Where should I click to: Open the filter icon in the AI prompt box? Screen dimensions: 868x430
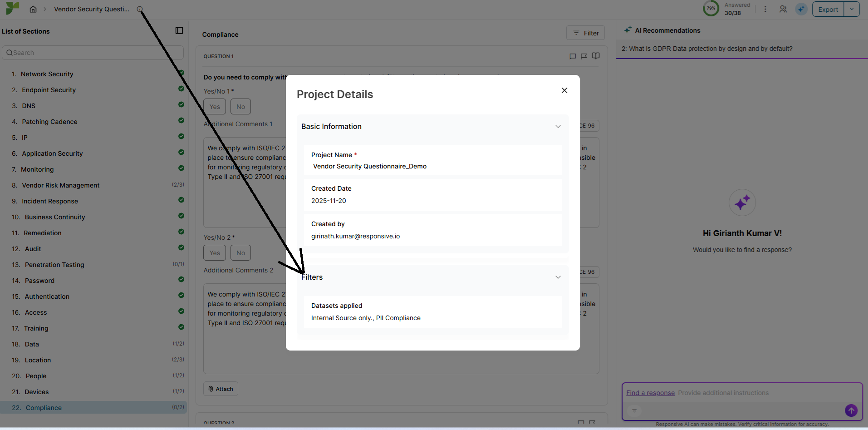pos(634,410)
